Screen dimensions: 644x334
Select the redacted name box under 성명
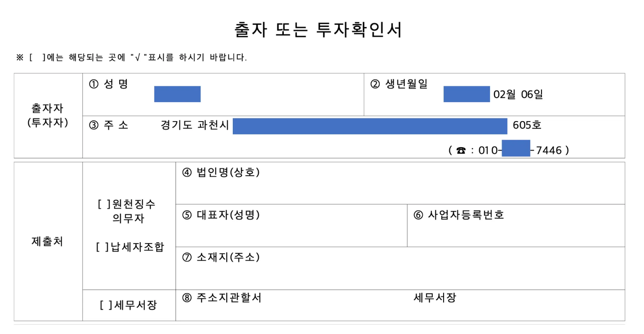pyautogui.click(x=177, y=94)
